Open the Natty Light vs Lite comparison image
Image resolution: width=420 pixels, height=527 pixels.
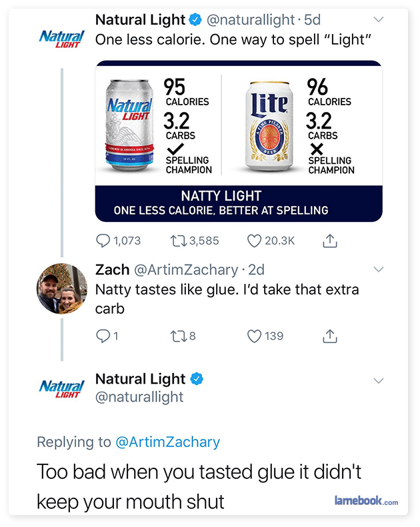coord(239,141)
